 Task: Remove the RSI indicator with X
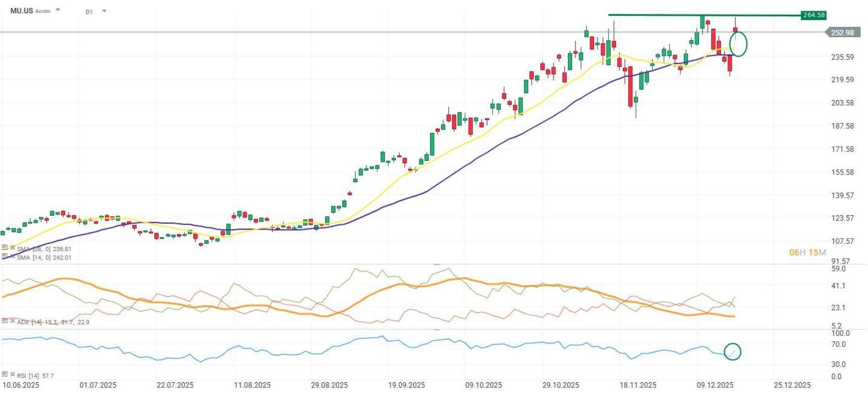12,375
